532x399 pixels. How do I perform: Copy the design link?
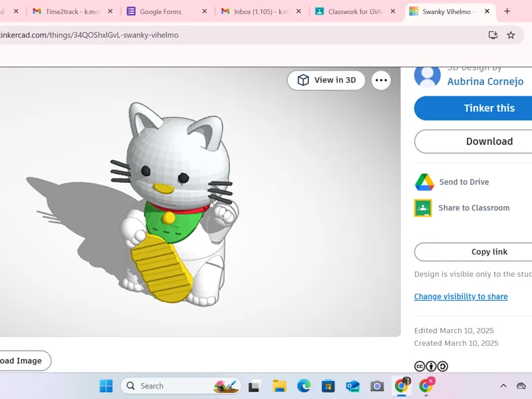tap(473, 252)
